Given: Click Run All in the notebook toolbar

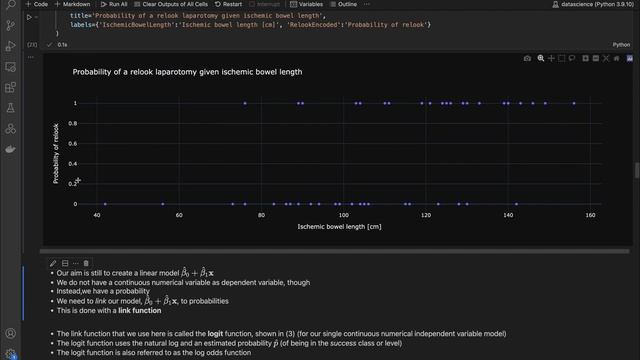Looking at the screenshot, I should click(114, 4).
